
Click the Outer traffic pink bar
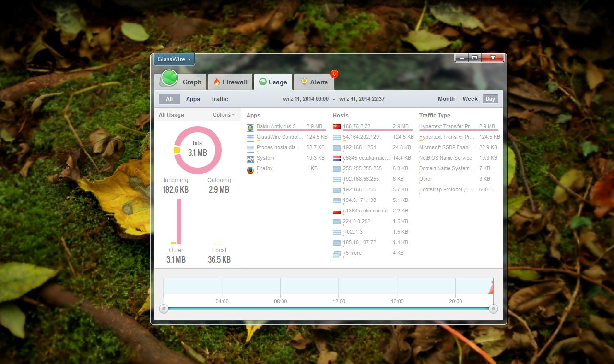pyautogui.click(x=179, y=221)
